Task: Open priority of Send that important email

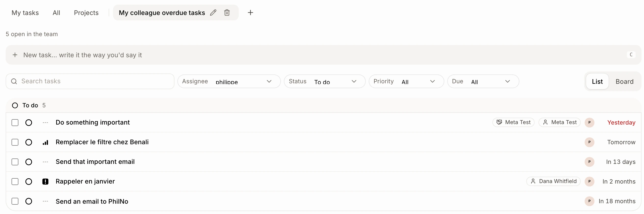Action: (x=45, y=162)
